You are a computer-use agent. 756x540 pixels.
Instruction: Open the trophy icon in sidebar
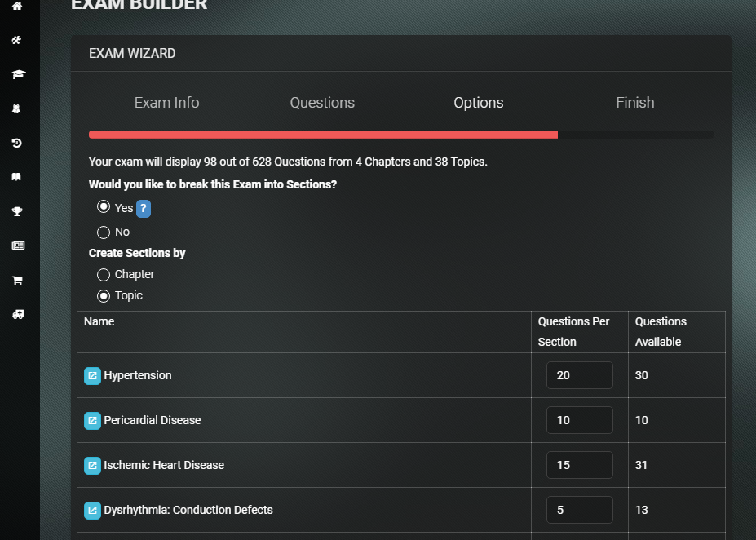coord(17,211)
